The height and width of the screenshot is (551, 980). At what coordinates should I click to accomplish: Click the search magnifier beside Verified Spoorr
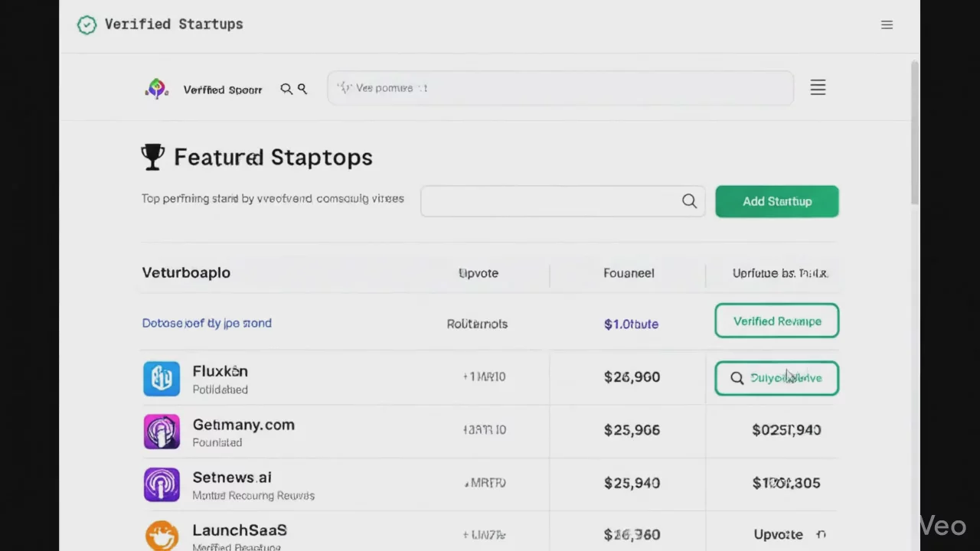pos(286,89)
